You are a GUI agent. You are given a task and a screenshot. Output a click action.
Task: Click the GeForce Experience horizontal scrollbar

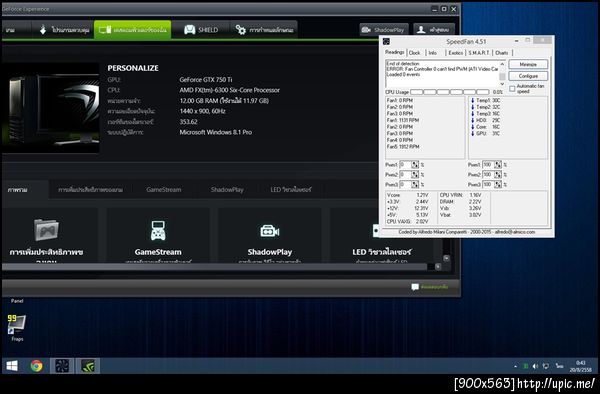[214, 267]
